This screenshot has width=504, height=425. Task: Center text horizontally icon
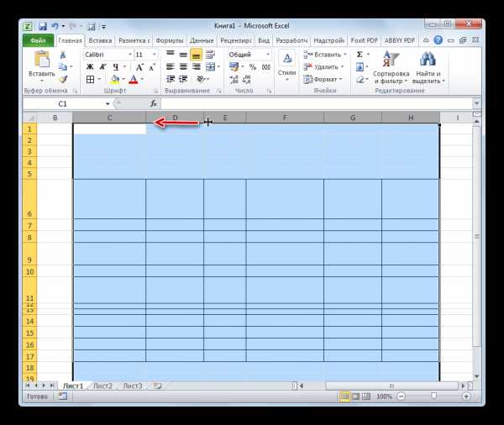pos(183,67)
